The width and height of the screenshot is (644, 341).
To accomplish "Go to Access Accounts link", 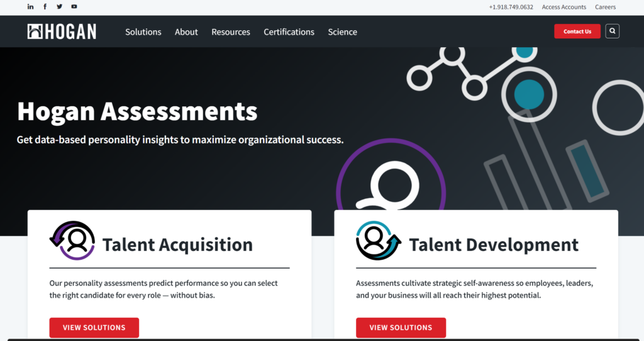I will 564,7.
